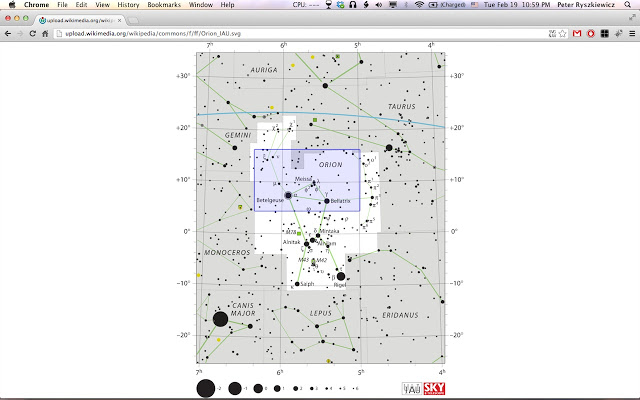640x400 pixels.
Task: Click the Alnitak star label
Action: [291, 242]
